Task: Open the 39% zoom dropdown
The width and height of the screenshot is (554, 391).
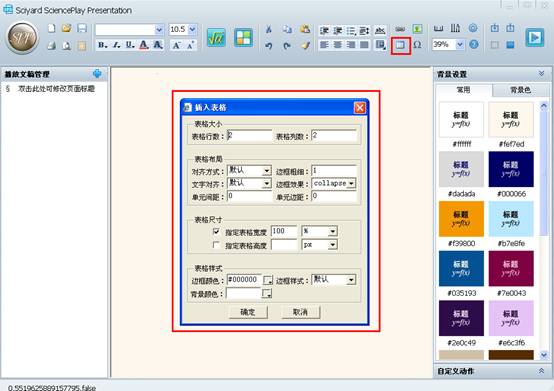Action: [x=460, y=45]
